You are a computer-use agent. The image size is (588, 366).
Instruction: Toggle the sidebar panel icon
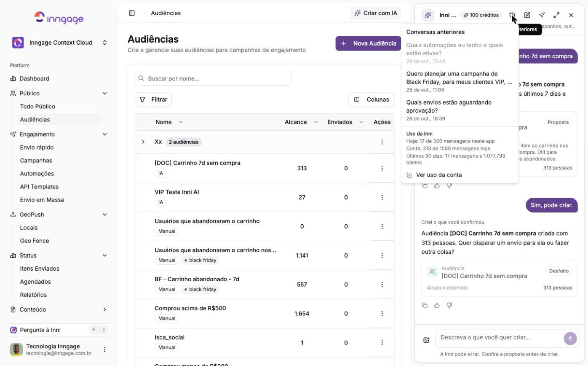click(132, 13)
